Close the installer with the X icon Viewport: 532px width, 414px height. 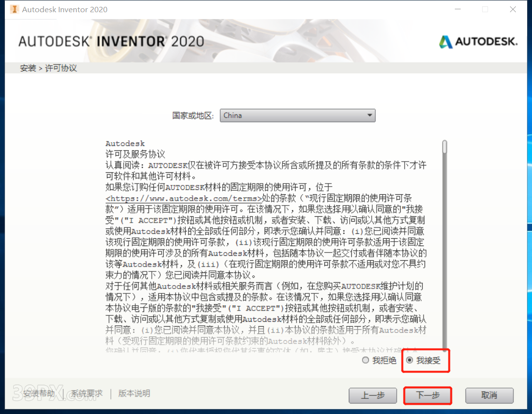pos(512,9)
